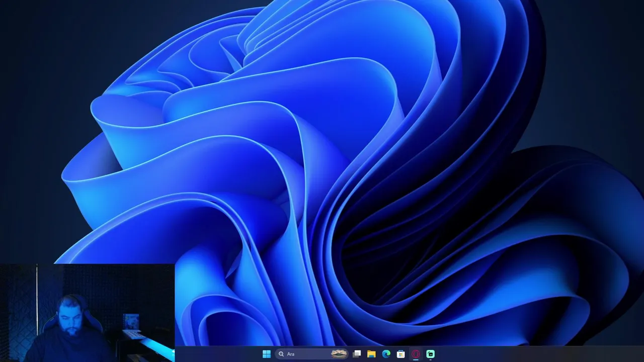Image resolution: width=644 pixels, height=362 pixels.
Task: Open the Windows Start menu
Action: click(267, 354)
